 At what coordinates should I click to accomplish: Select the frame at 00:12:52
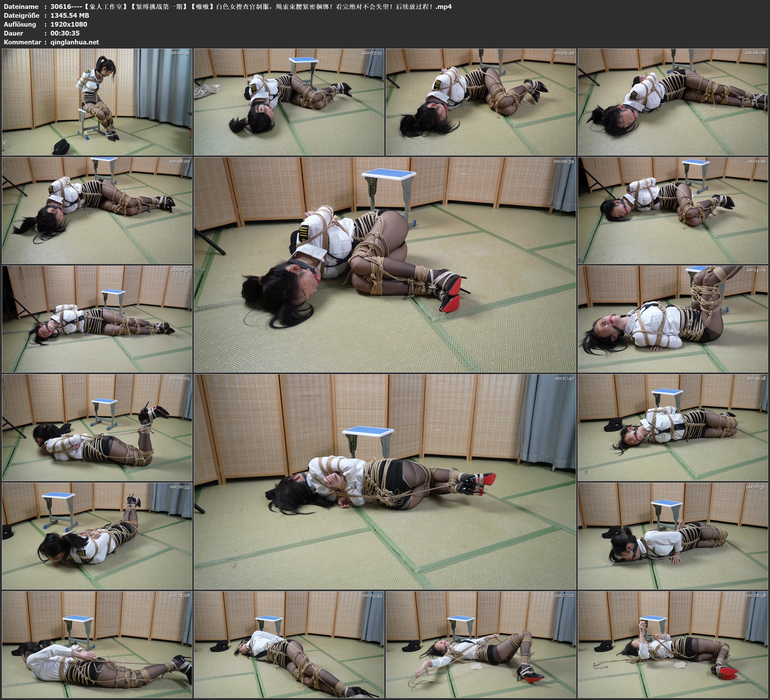click(x=97, y=319)
